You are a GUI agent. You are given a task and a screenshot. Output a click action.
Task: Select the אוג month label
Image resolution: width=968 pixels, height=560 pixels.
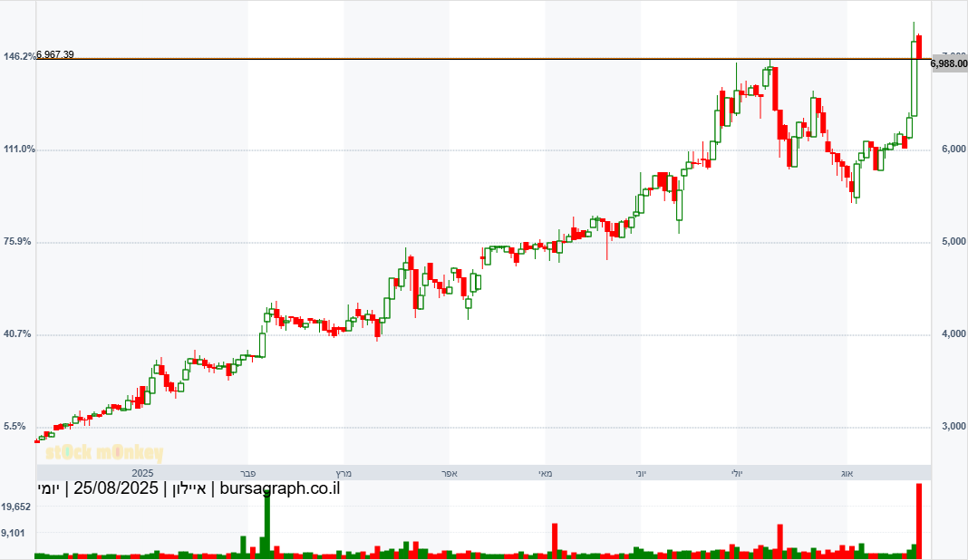point(847,474)
